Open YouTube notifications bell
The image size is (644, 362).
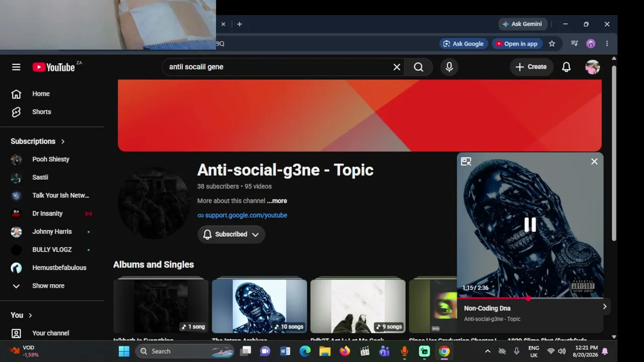566,67
